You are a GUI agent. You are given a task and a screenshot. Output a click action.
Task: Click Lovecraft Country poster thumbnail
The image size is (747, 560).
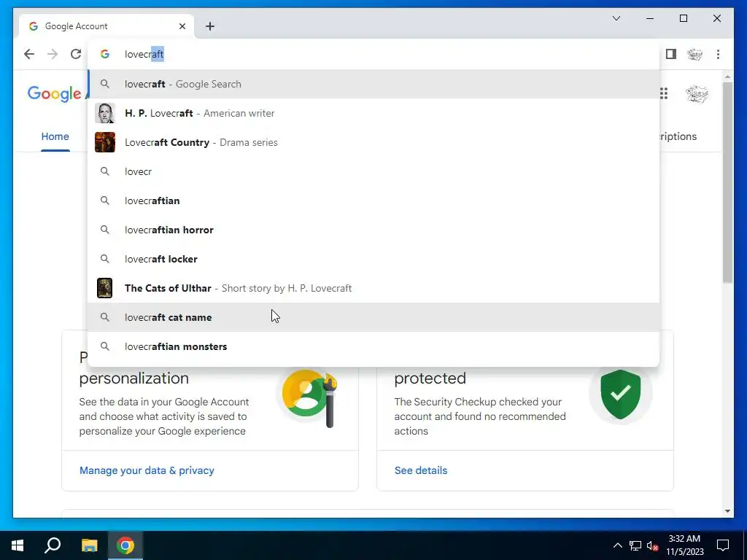tap(105, 142)
